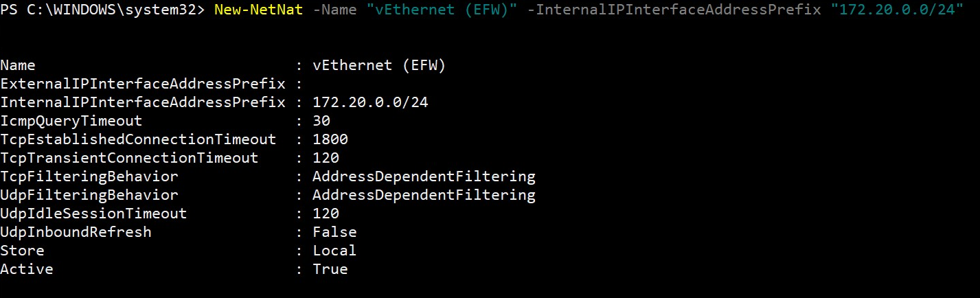This screenshot has width=980, height=298.
Task: Click the IcmpQueryTimeout value 30
Action: (321, 122)
